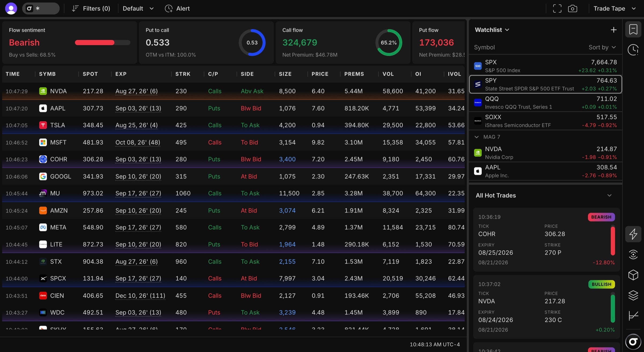Expand the All Hot Trades dropdown
Image resolution: width=644 pixels, height=352 pixels.
point(609,195)
